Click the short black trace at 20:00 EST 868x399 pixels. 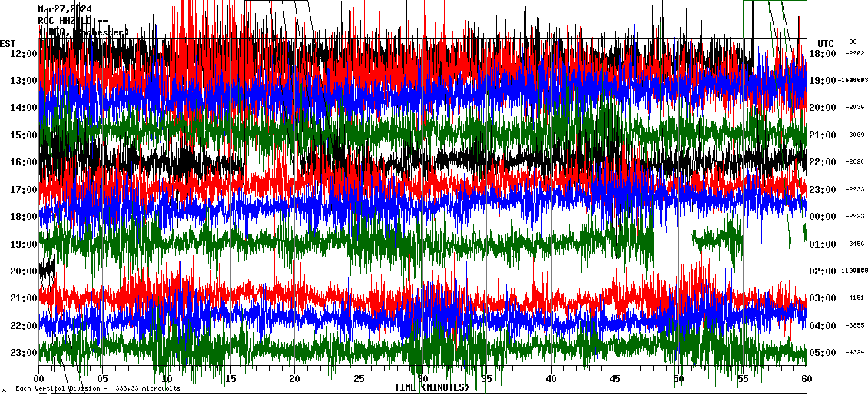47,269
